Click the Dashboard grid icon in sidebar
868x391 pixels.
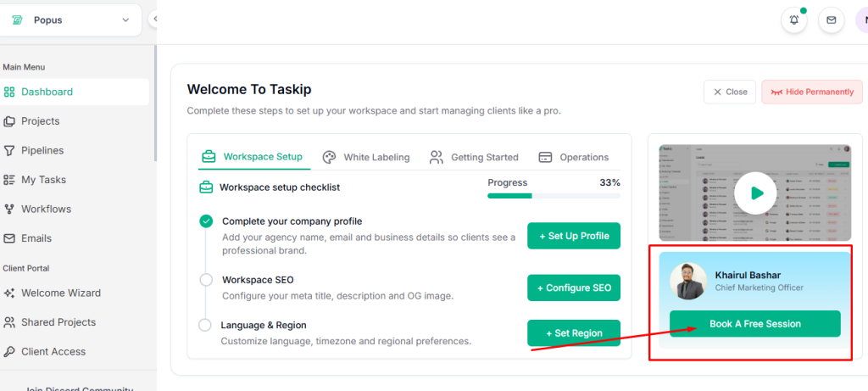[9, 92]
